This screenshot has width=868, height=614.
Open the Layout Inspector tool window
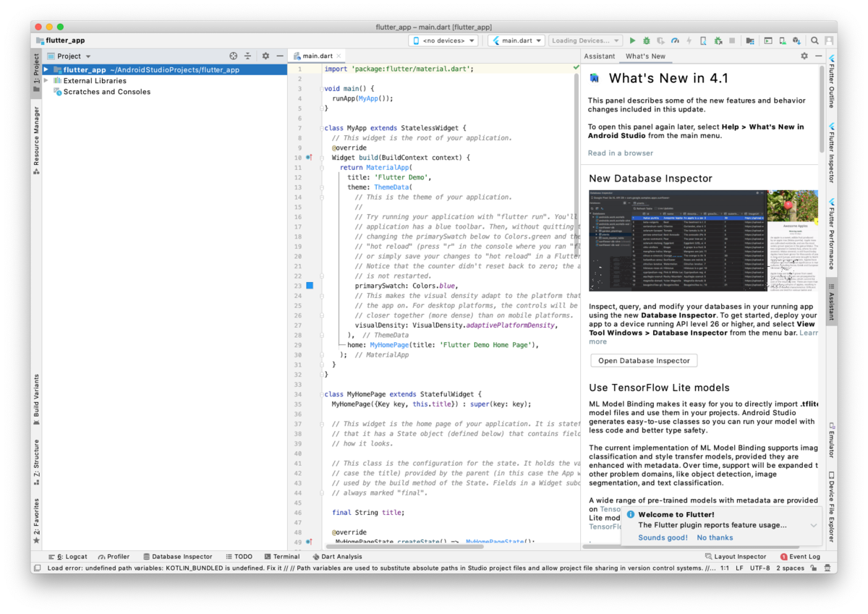pyautogui.click(x=736, y=557)
